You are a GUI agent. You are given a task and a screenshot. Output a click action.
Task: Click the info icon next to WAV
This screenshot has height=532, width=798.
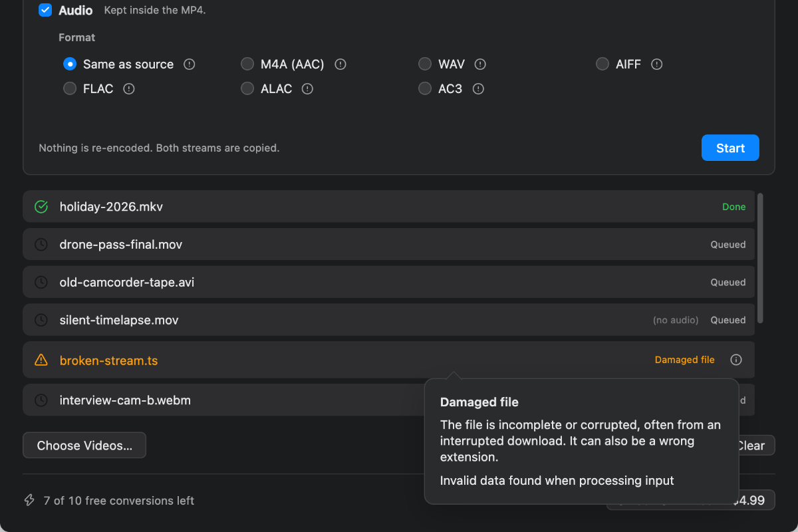(480, 65)
